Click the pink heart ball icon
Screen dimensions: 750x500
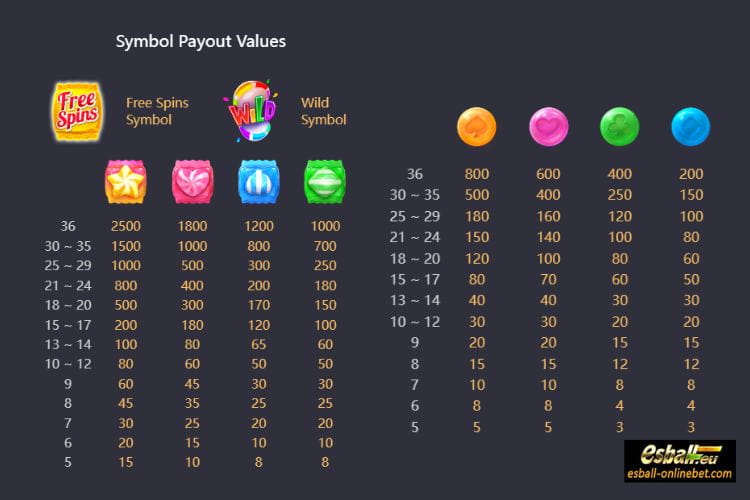click(x=549, y=126)
